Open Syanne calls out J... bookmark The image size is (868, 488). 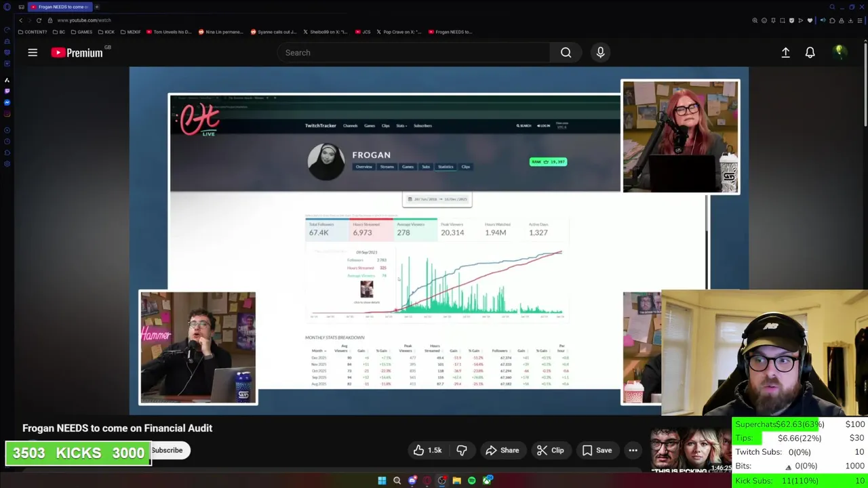tap(274, 32)
